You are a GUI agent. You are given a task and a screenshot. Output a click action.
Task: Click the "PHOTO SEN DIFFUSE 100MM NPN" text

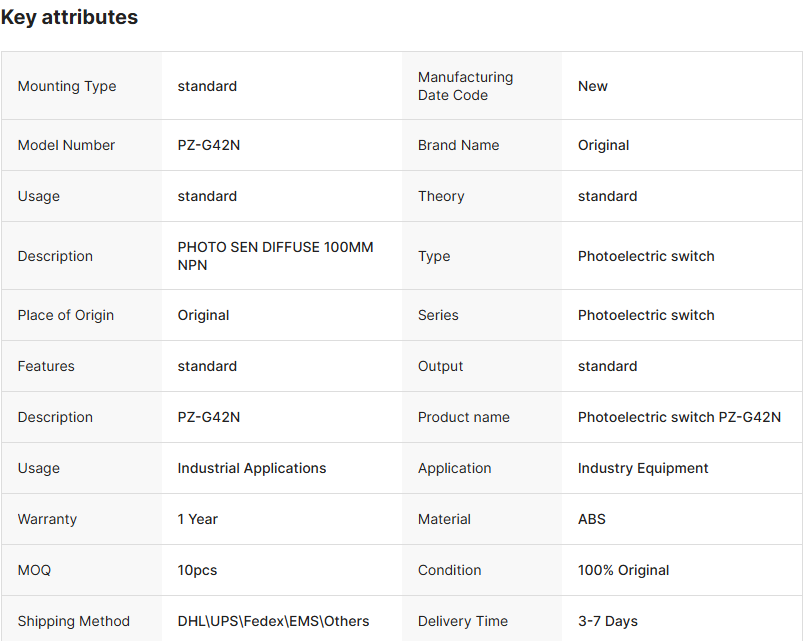pos(275,256)
